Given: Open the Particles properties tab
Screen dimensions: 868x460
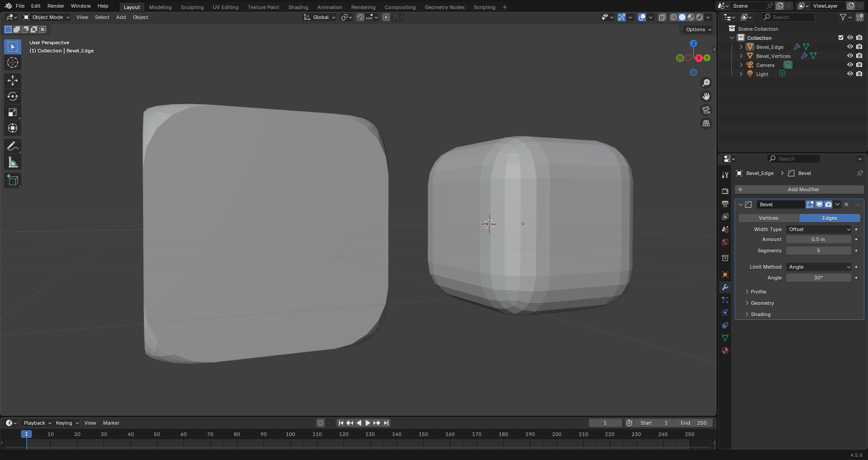Looking at the screenshot, I should 725,299.
